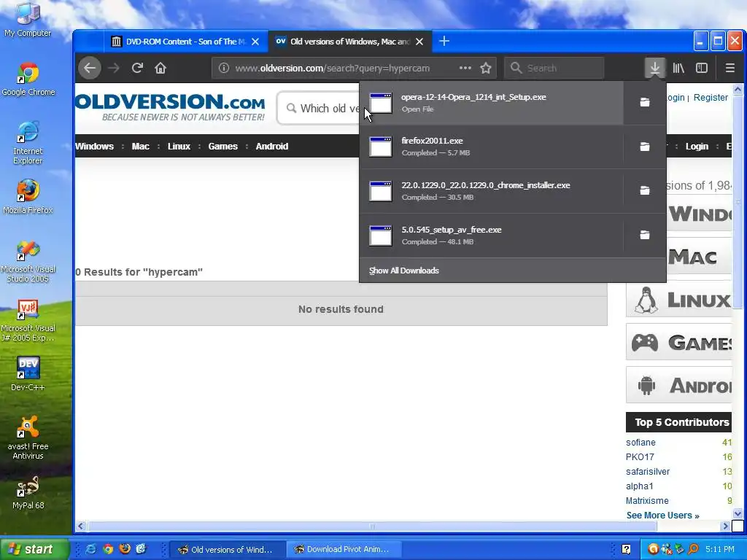Launch Chrome from quick launch bar
Viewport: 747px width, 560px height.
pyautogui.click(x=108, y=549)
